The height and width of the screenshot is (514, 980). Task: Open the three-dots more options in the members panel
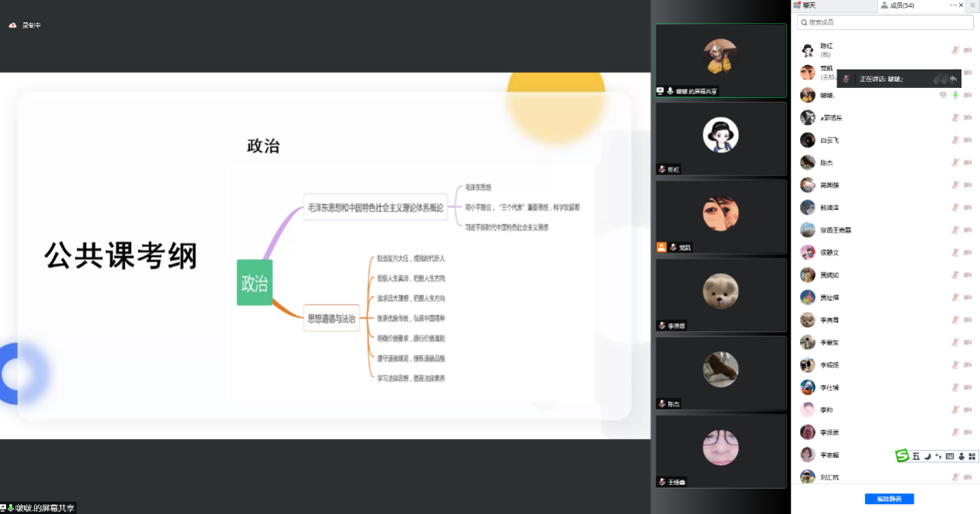click(x=954, y=5)
